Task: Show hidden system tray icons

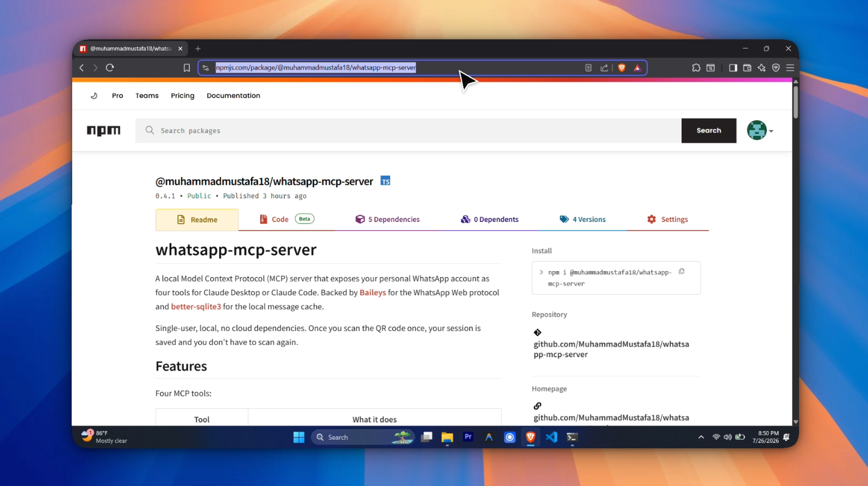Action: (701, 438)
